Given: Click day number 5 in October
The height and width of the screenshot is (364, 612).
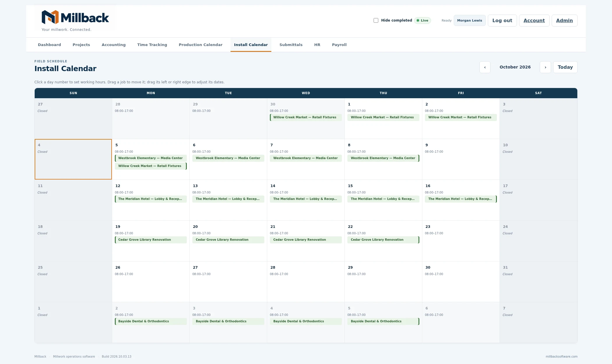Looking at the screenshot, I should pyautogui.click(x=117, y=145).
